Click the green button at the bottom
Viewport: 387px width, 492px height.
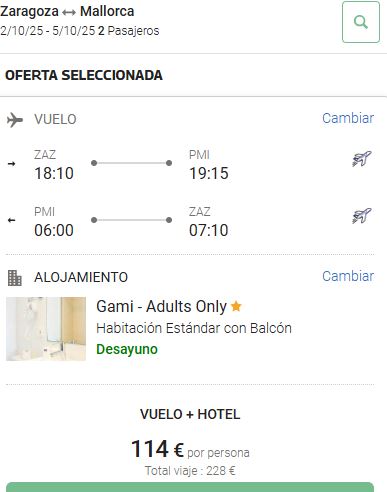[190, 487]
